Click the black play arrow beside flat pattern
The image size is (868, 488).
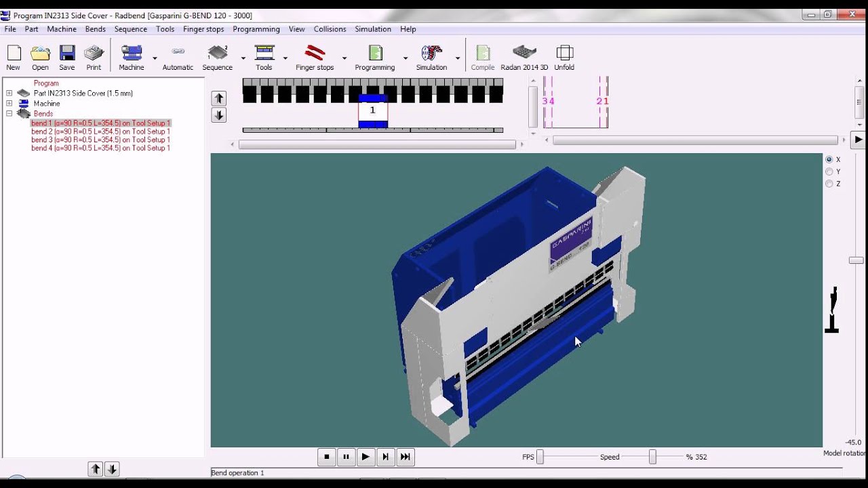tap(858, 140)
